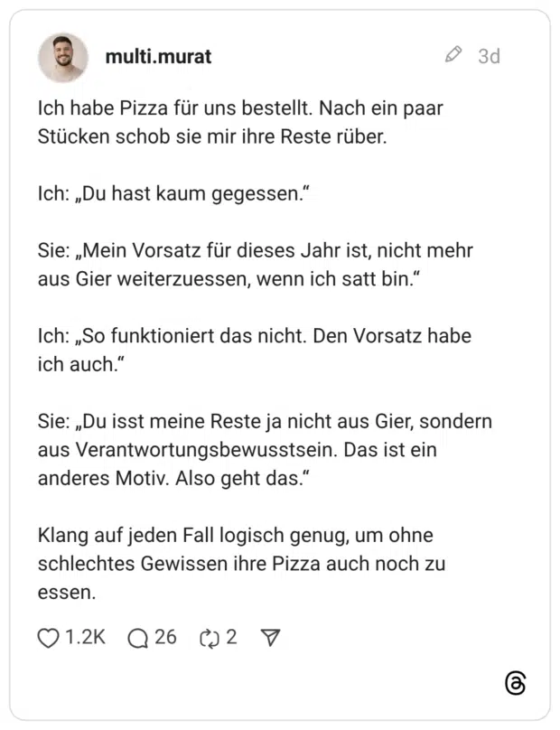
Task: Like the post with the heart icon
Action: tap(47, 638)
